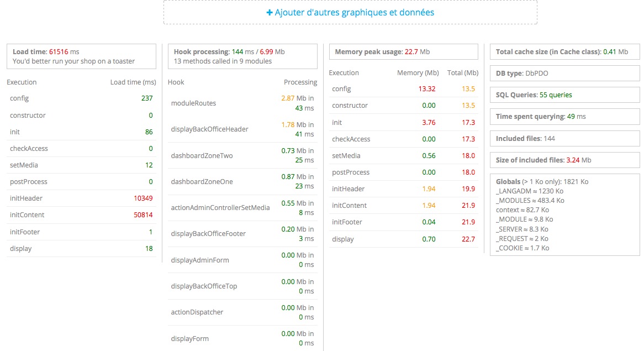Screen dimensions: 644x351
Task: Click the Hook processing summary box
Action: [242, 56]
